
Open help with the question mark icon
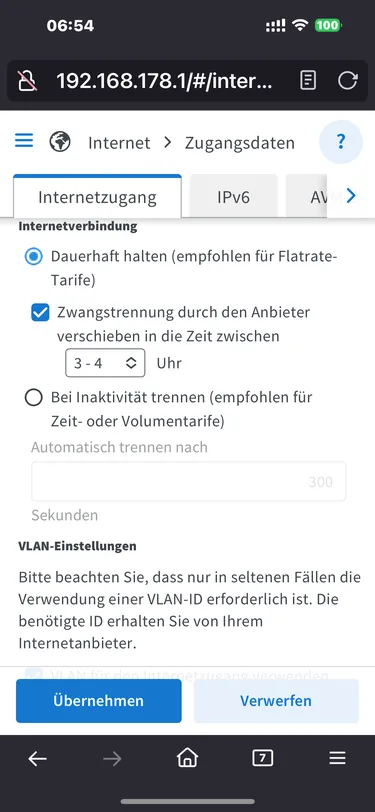(340, 141)
